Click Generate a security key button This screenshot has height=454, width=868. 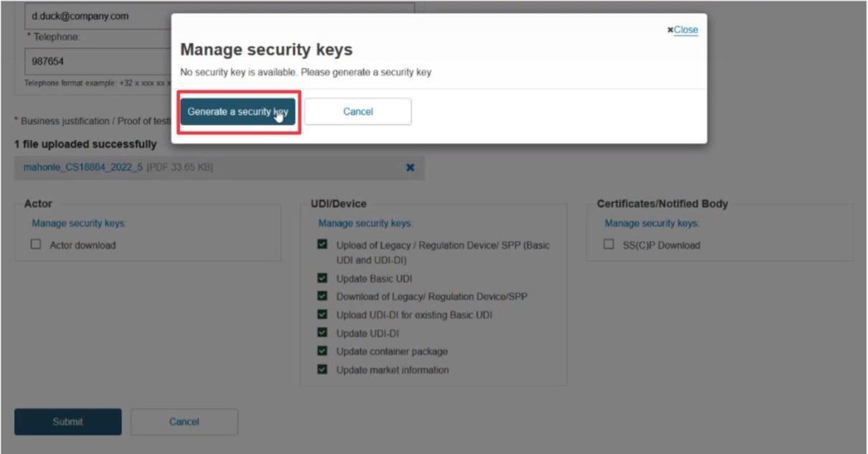(238, 112)
